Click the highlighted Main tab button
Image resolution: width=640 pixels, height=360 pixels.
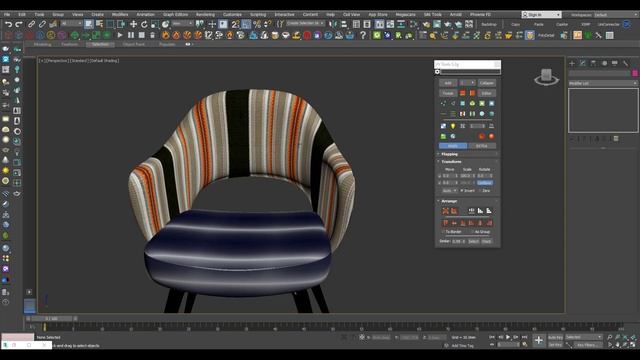point(453,146)
